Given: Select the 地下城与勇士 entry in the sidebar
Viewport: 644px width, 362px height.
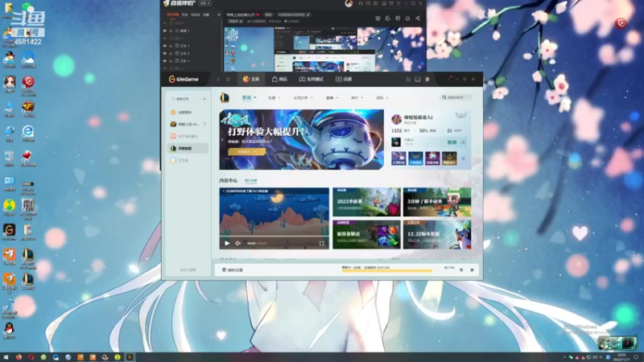Looking at the screenshot, I should (x=188, y=136).
